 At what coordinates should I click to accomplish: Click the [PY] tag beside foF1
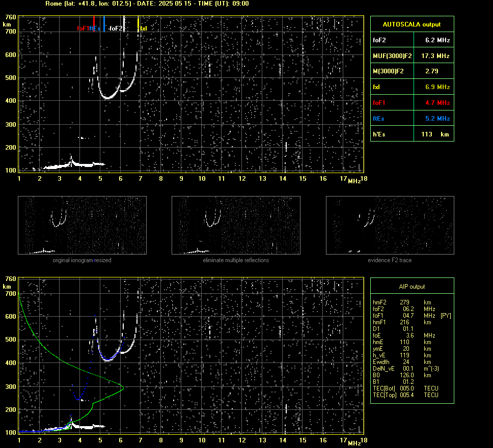(x=446, y=315)
